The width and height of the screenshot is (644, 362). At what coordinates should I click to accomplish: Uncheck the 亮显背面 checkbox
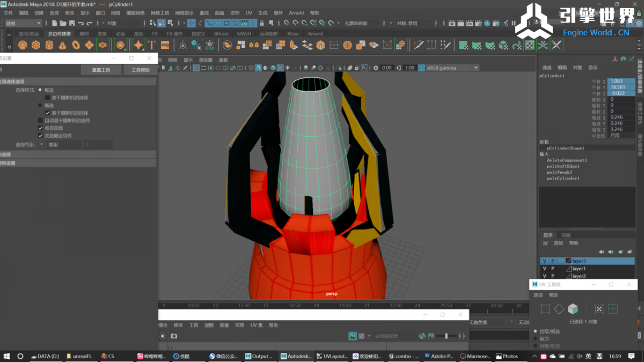pyautogui.click(x=40, y=128)
